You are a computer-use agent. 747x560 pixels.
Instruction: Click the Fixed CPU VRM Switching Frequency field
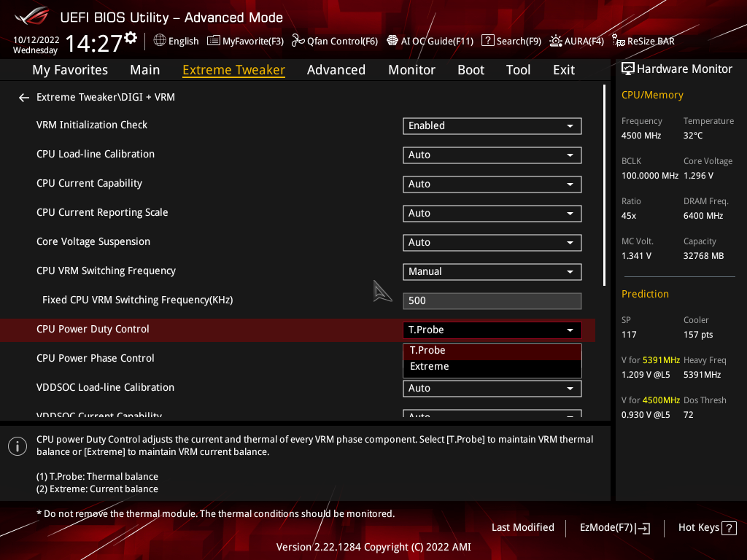492,301
